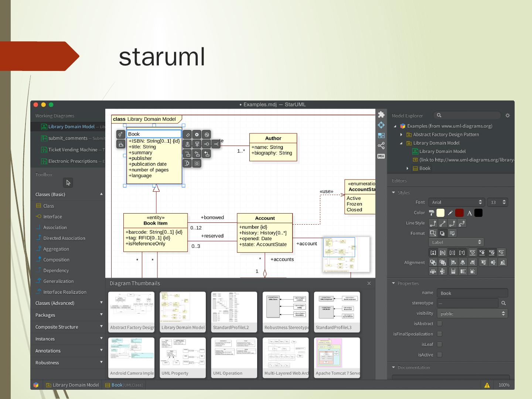Toggle the Auto Resize format button
This screenshot has height=399, width=532.
tap(433, 233)
